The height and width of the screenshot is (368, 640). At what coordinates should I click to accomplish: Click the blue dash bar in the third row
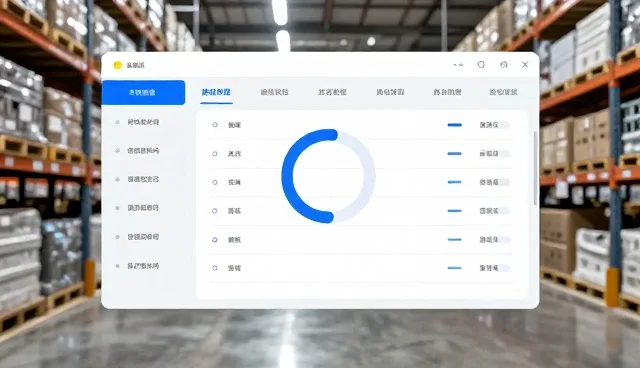(455, 182)
